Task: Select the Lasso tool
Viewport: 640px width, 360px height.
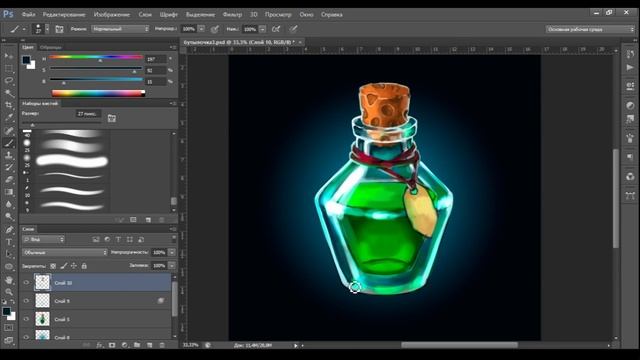Action: pyautogui.click(x=9, y=80)
